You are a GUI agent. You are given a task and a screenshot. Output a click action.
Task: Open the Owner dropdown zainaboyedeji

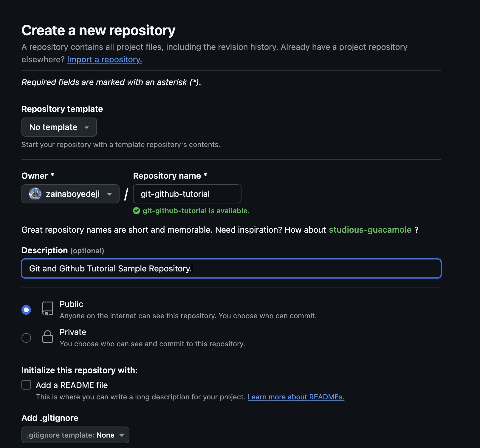click(x=70, y=194)
